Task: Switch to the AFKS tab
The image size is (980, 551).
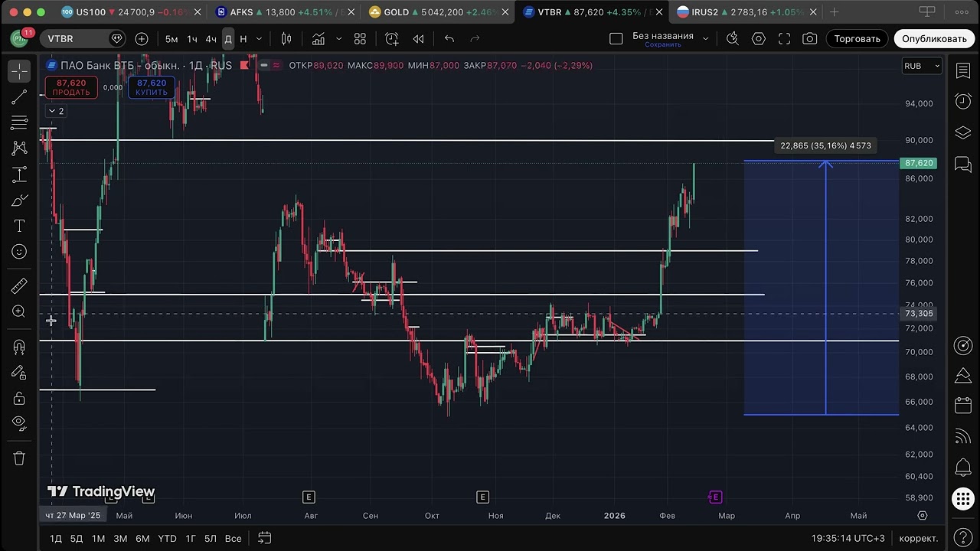Action: point(283,12)
